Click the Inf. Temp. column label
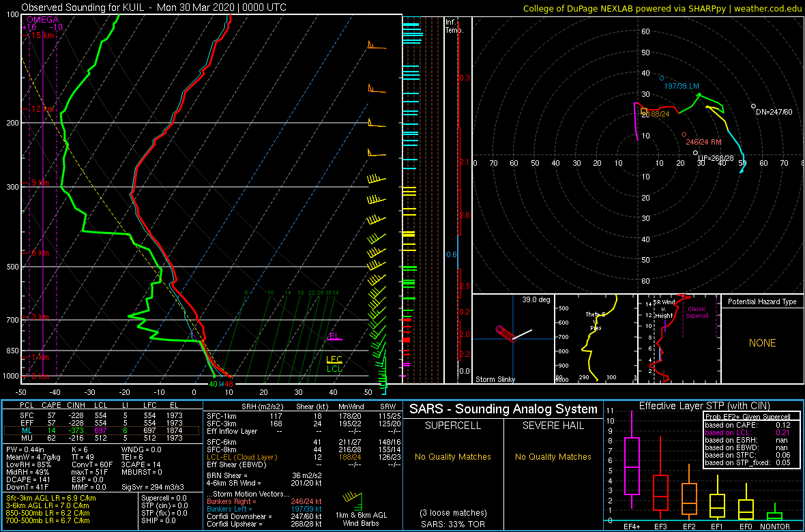 pyautogui.click(x=454, y=26)
